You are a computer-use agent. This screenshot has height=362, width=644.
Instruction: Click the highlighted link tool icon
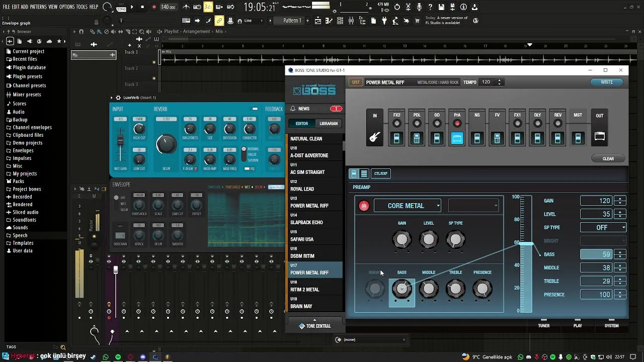219,21
